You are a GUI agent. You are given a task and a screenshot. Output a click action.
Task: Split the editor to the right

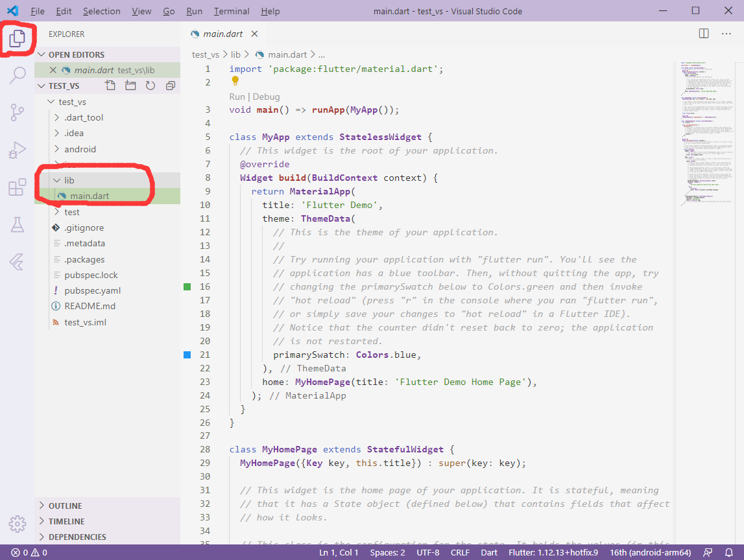click(x=704, y=34)
